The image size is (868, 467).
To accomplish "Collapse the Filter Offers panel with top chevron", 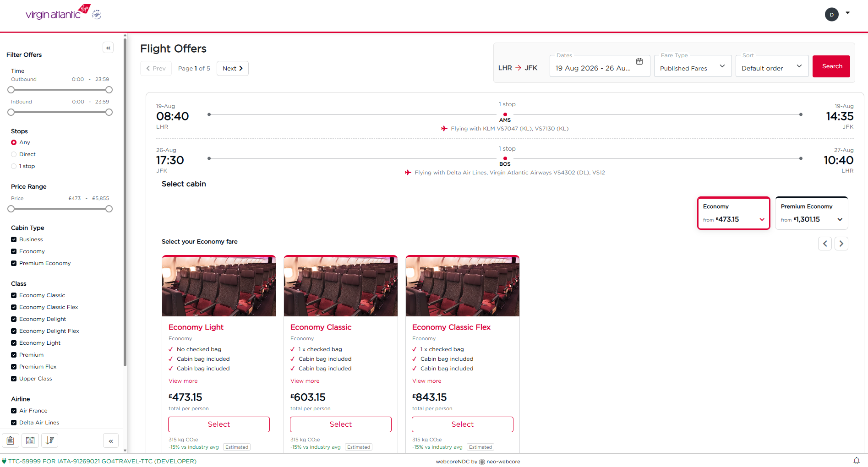I will (x=108, y=48).
